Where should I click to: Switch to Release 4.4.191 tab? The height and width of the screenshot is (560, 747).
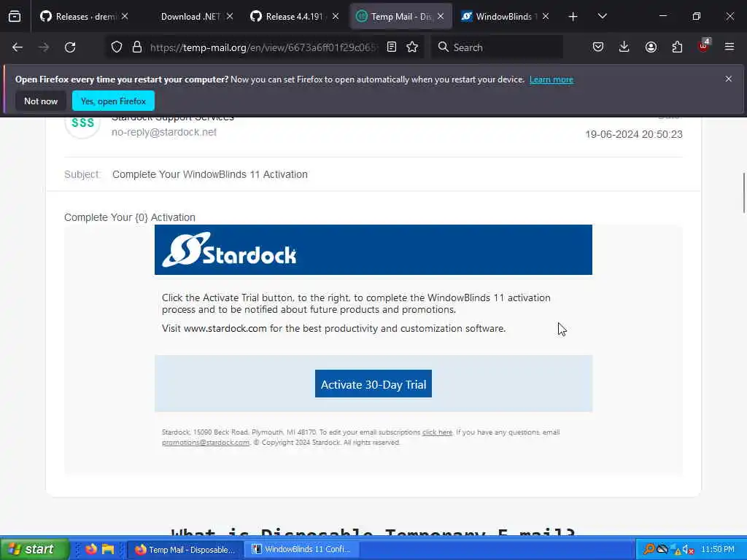[294, 17]
